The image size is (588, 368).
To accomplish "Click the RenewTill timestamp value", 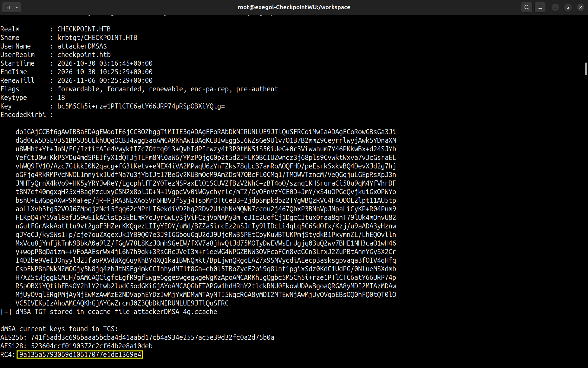I will click(105, 81).
